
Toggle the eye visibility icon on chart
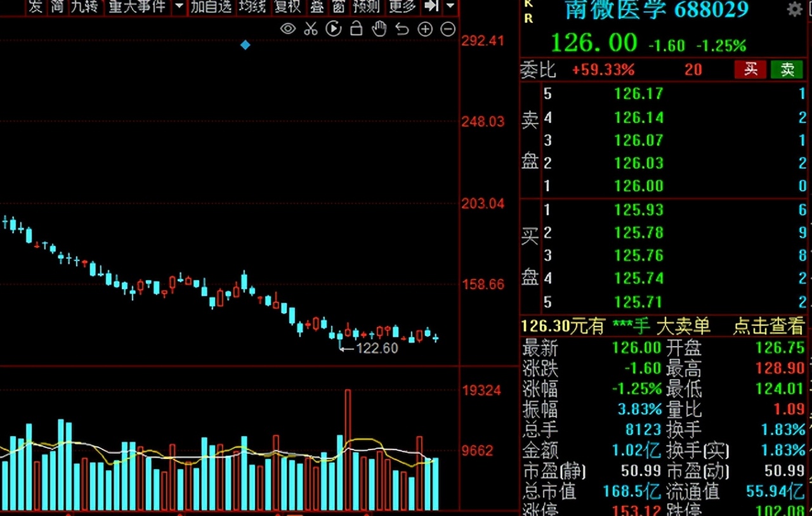[x=288, y=29]
